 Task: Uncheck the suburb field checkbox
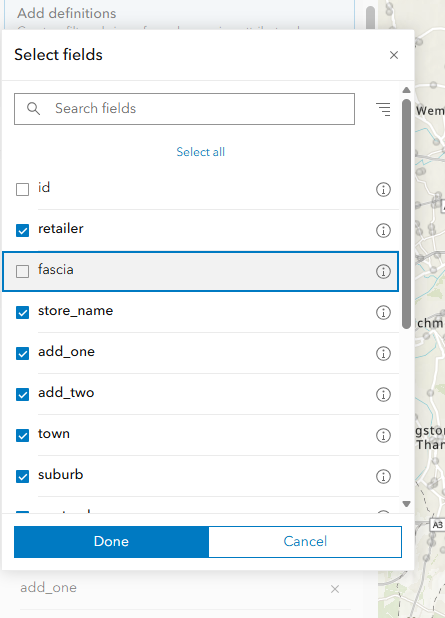[22, 476]
